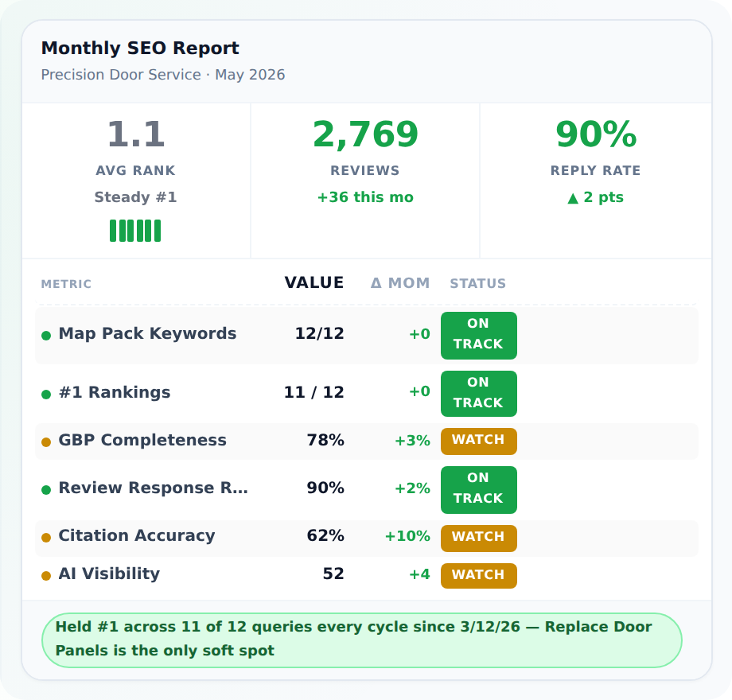Click the WATCH badge for AI Visibility
Viewport: 732px width, 700px height.
click(479, 576)
